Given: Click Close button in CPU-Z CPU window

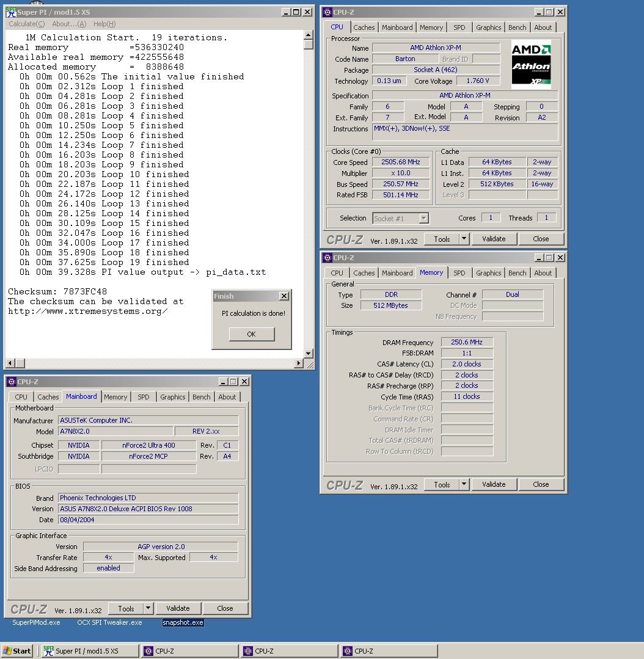Looking at the screenshot, I should coord(541,239).
